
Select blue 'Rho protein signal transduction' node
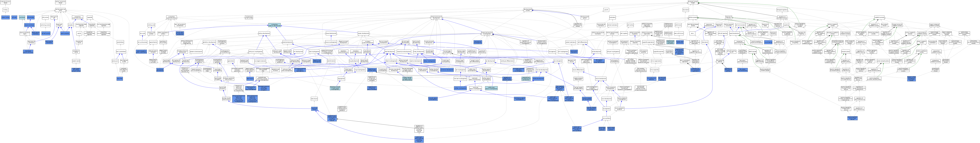[743, 70]
